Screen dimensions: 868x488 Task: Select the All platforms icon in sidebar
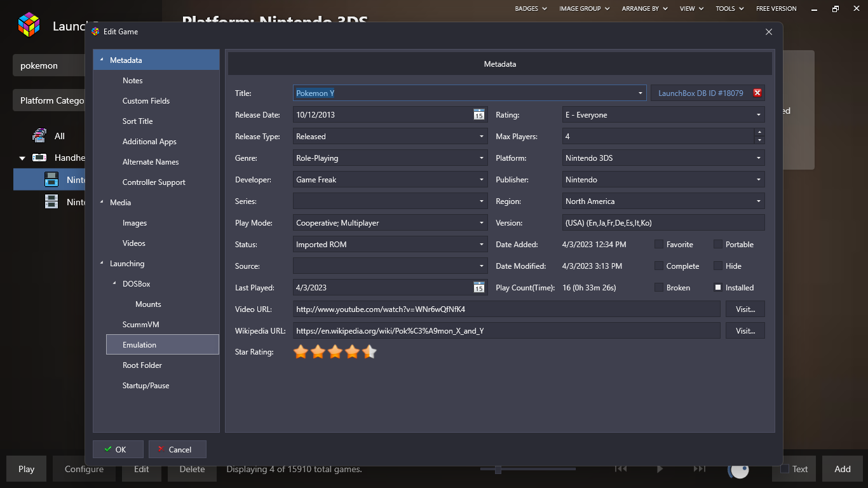tap(39, 135)
